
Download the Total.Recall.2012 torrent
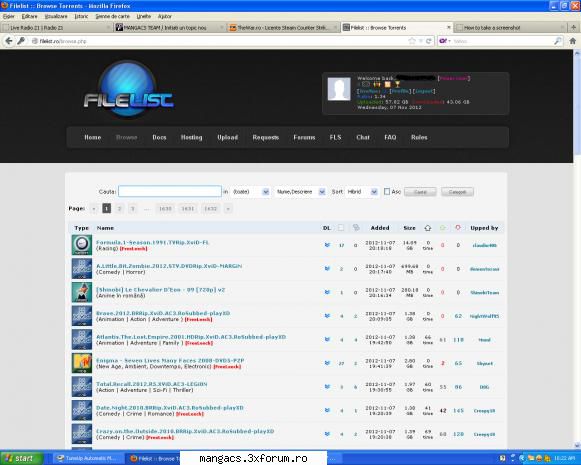(327, 387)
